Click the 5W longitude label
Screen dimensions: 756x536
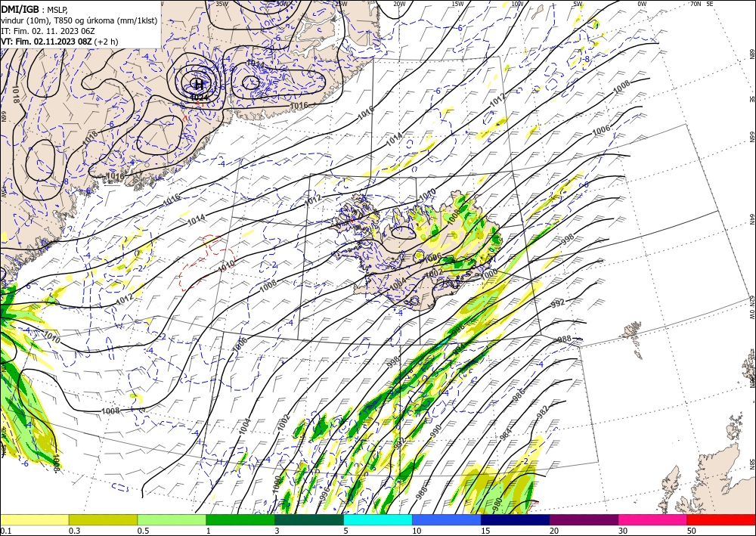578,4
